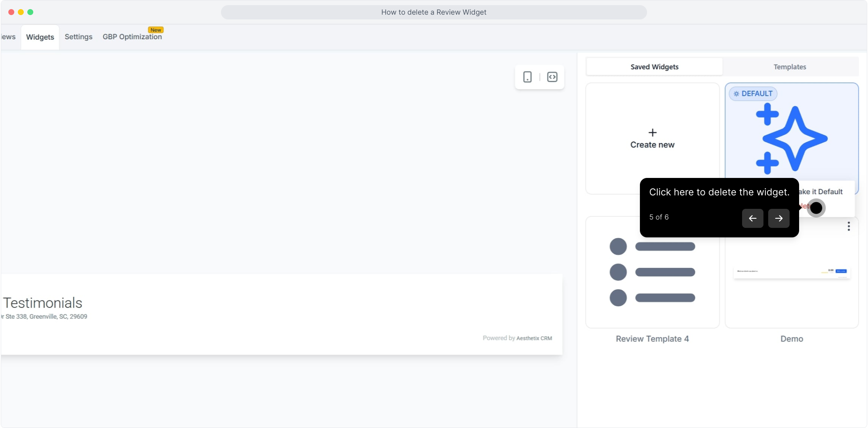868x428 pixels.
Task: Click the Review Template 4 label
Action: click(652, 339)
